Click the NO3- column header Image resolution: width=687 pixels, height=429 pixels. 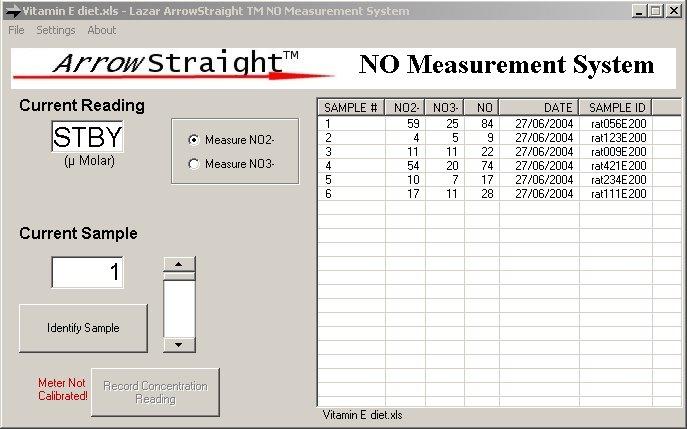click(x=444, y=107)
